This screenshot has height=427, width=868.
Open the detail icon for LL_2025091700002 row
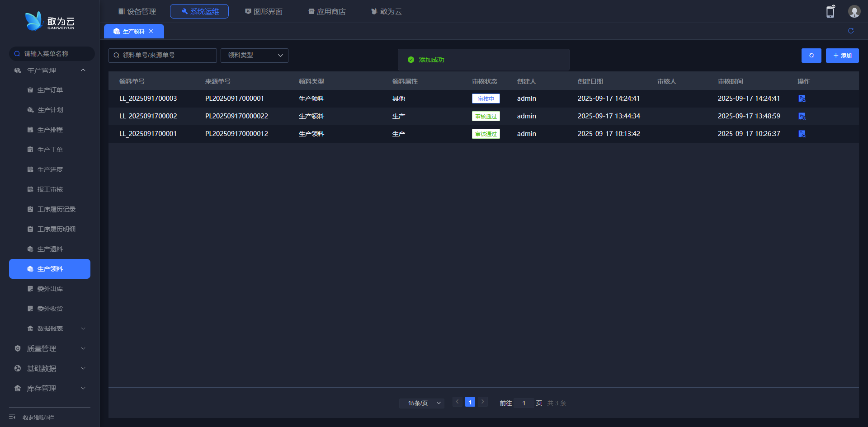coord(802,116)
